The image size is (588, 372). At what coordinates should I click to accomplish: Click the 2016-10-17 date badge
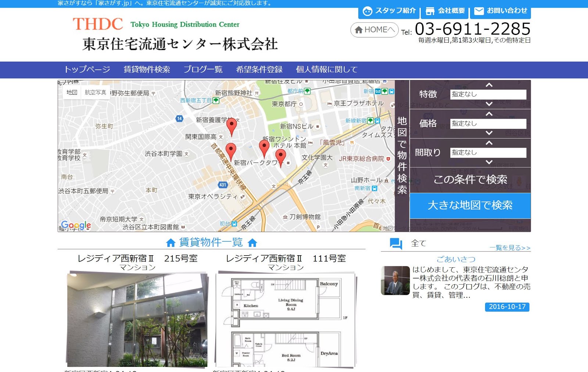tap(507, 307)
